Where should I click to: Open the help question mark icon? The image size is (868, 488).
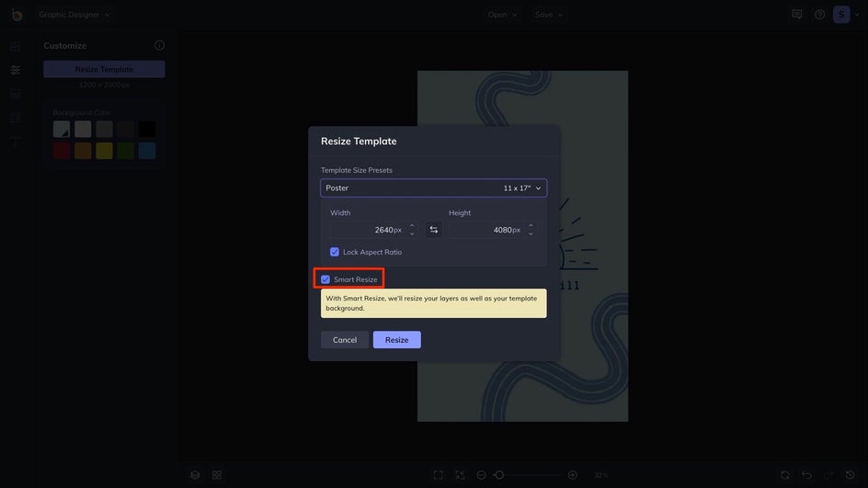pyautogui.click(x=819, y=15)
